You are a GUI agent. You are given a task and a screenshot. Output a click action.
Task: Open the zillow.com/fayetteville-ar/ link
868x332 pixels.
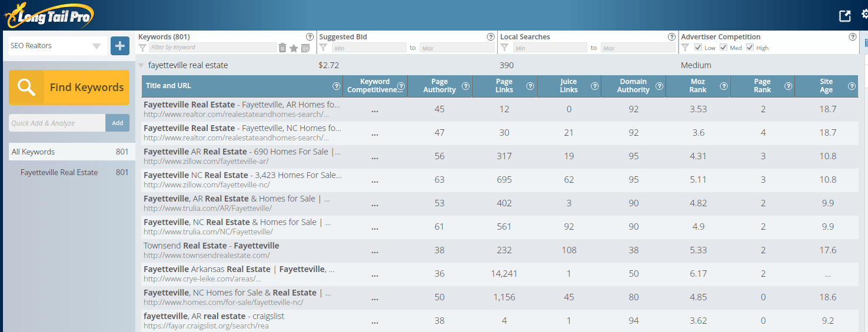click(x=206, y=162)
